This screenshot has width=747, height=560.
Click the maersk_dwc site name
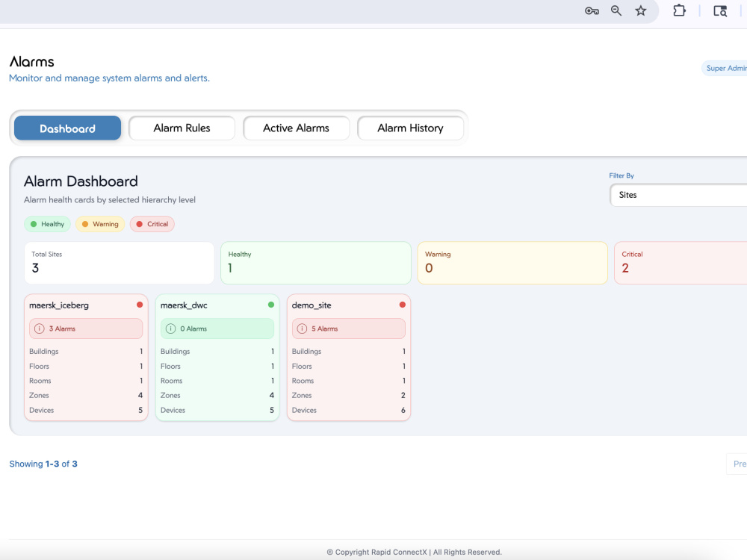[184, 305]
